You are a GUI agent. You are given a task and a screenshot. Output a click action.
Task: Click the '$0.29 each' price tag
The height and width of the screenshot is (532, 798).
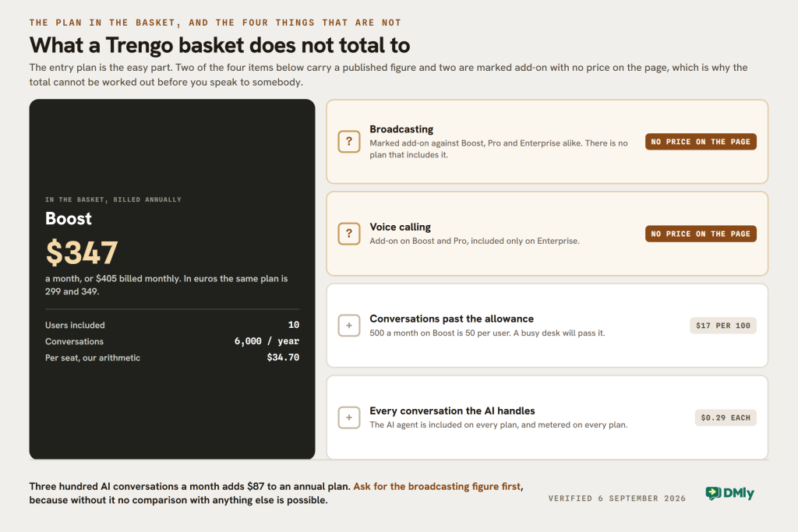(x=726, y=417)
